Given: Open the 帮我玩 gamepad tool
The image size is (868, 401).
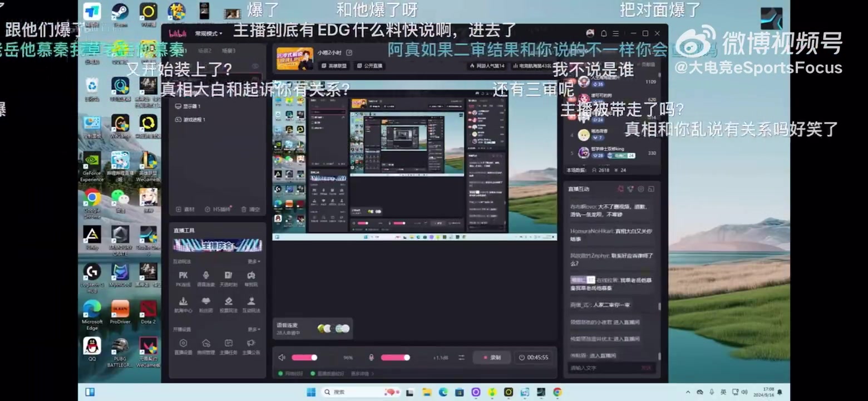Looking at the screenshot, I should pos(251,279).
